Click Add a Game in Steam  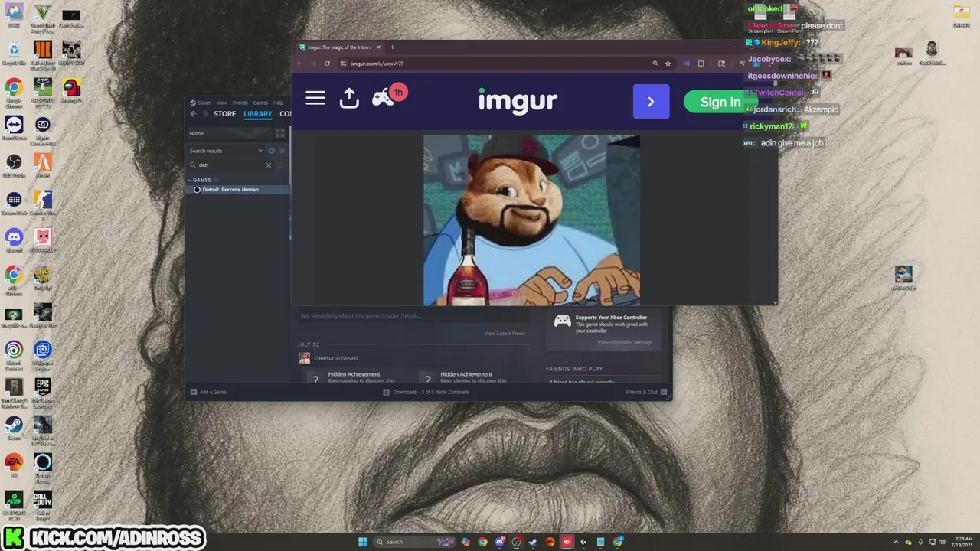(208, 392)
